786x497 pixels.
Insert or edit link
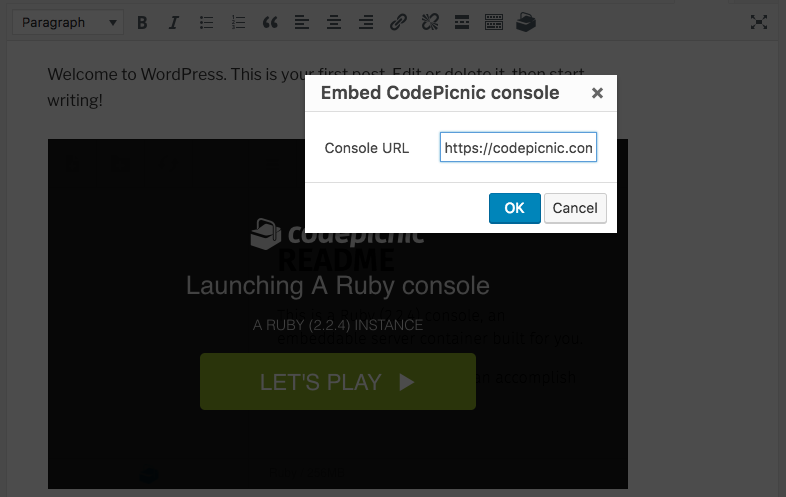tap(398, 23)
